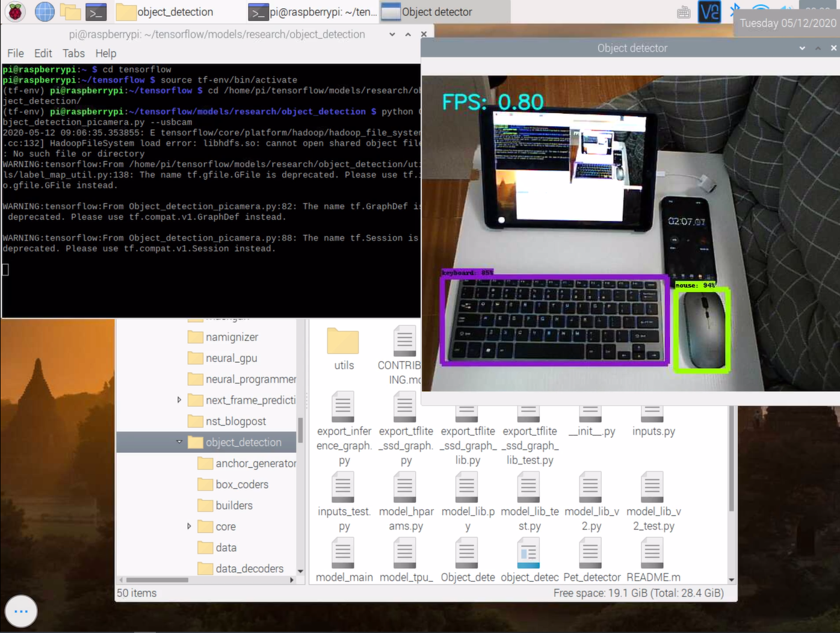Open the Tabs menu in the terminal

click(73, 54)
